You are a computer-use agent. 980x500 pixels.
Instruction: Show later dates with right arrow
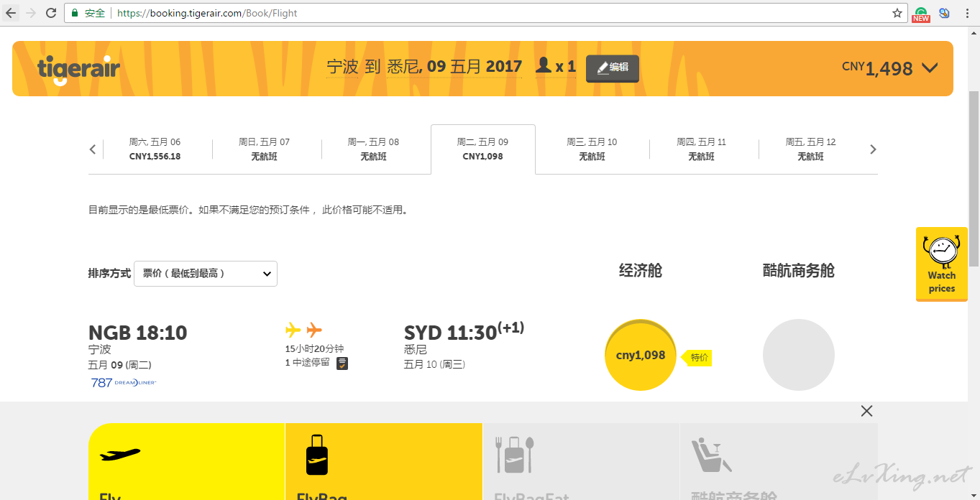[873, 149]
